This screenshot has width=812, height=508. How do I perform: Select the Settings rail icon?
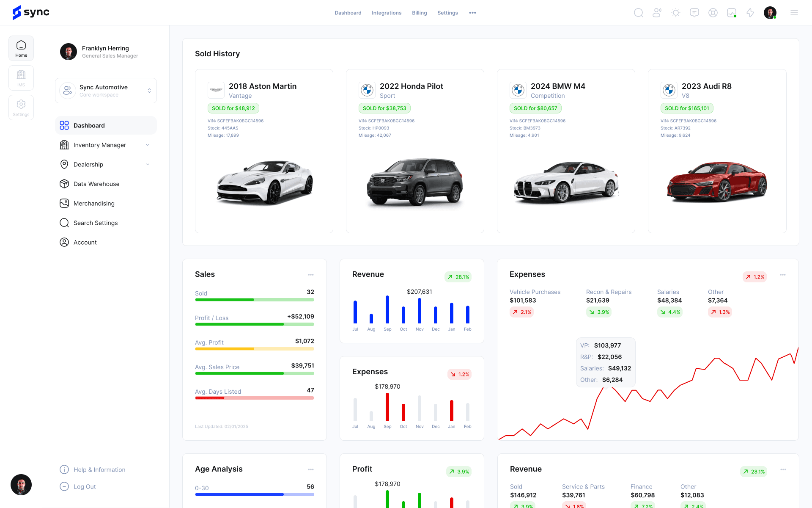pos(21,108)
